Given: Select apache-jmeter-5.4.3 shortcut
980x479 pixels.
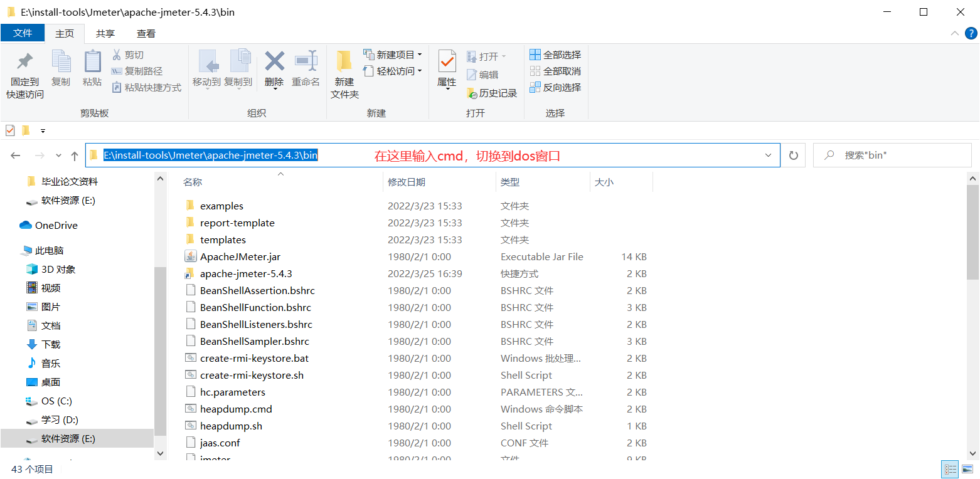Looking at the screenshot, I should pos(246,273).
